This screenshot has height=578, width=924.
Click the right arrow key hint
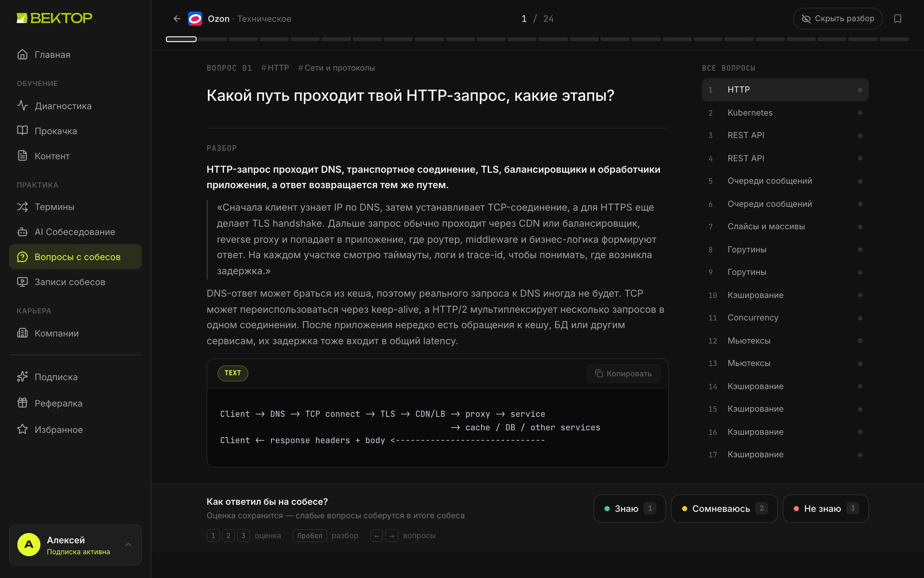click(x=392, y=535)
